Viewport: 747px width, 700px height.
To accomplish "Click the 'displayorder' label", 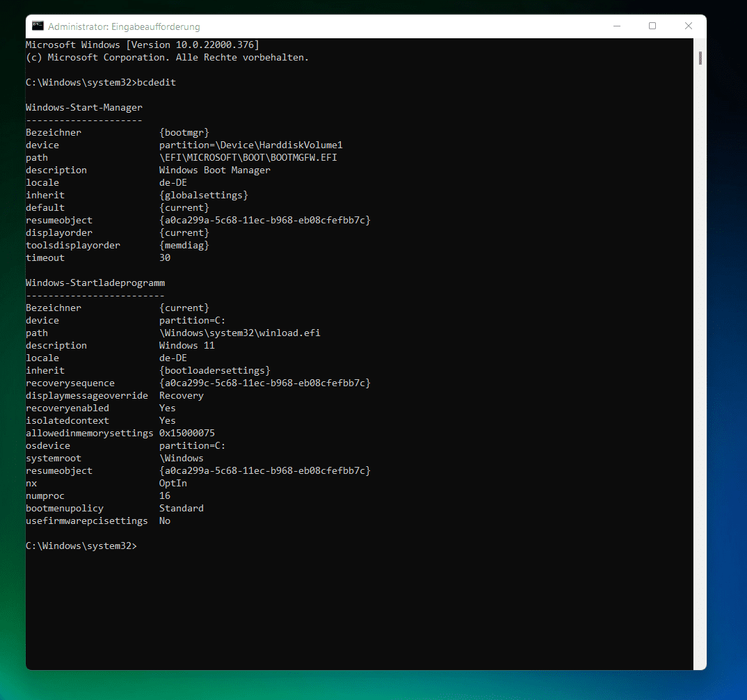I will [x=59, y=233].
